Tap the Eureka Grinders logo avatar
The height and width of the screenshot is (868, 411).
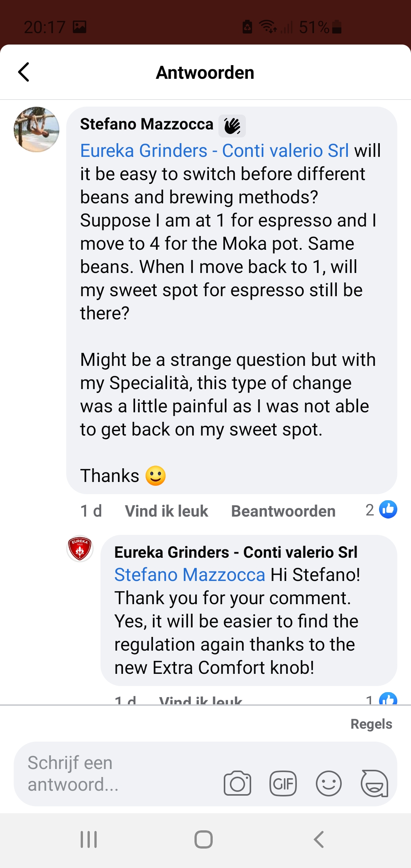point(80,549)
